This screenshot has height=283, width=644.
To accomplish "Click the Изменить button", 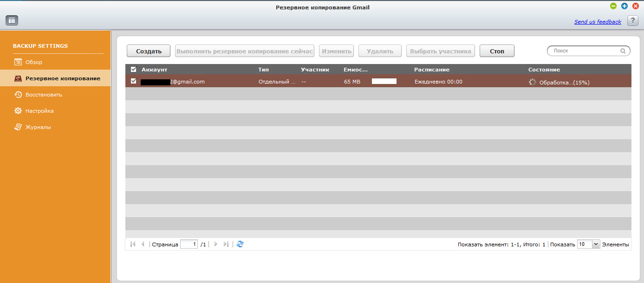I will tap(336, 51).
